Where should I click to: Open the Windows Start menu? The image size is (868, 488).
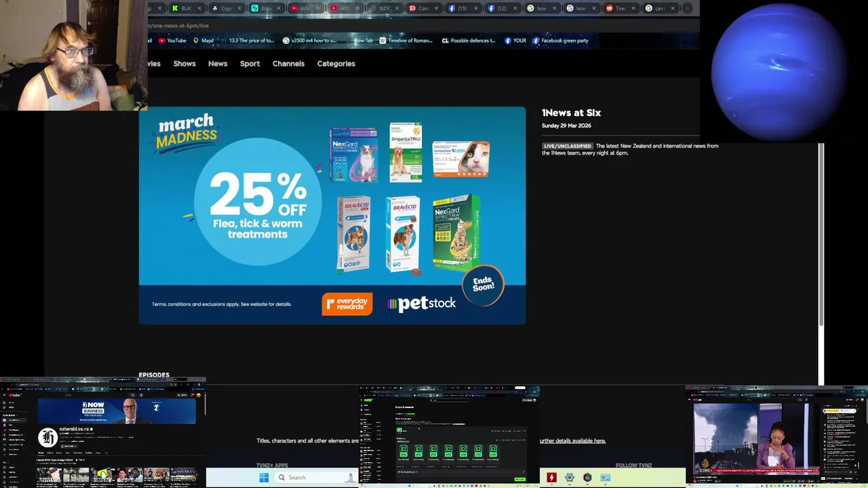click(264, 477)
